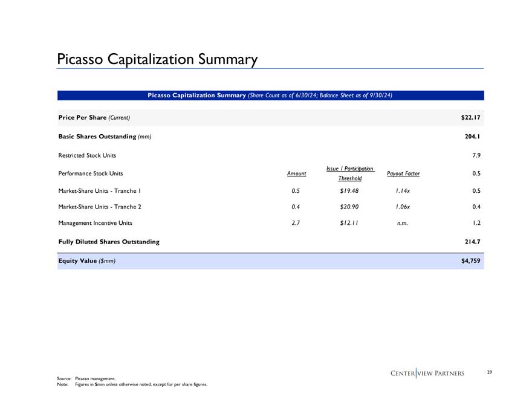Click the 7.9 restricted stock units value
Image resolution: width=532 pixels, height=411 pixels.
(475, 155)
